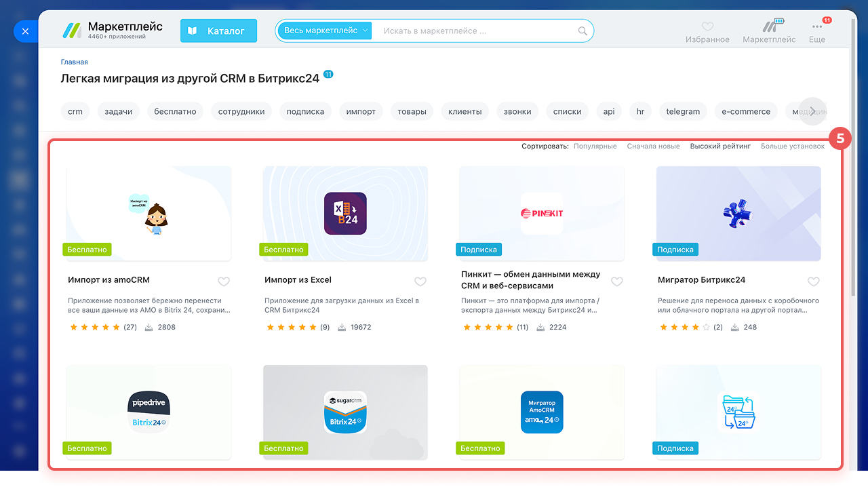This screenshot has width=868, height=487.
Task: Favorite the Мигратор Битрикс24 app
Action: [814, 281]
